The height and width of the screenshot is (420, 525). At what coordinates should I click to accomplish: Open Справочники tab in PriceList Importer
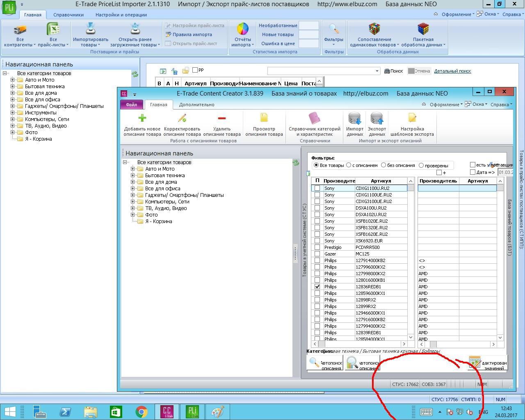pyautogui.click(x=68, y=15)
